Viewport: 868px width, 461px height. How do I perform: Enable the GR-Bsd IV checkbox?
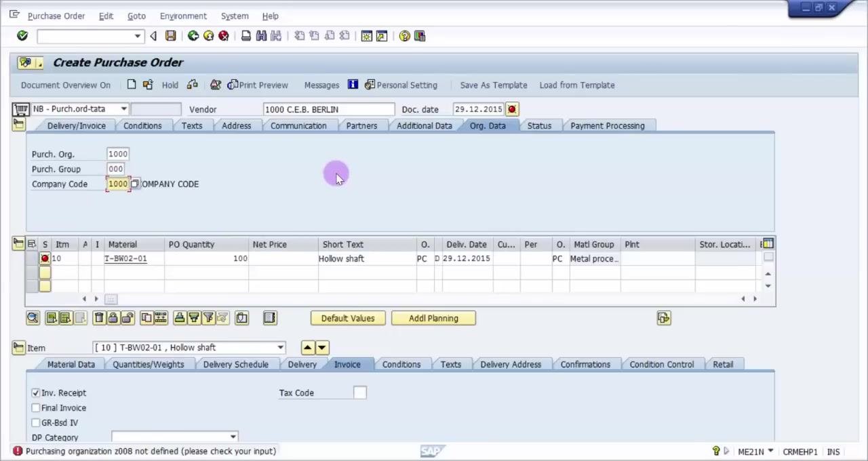coord(36,422)
